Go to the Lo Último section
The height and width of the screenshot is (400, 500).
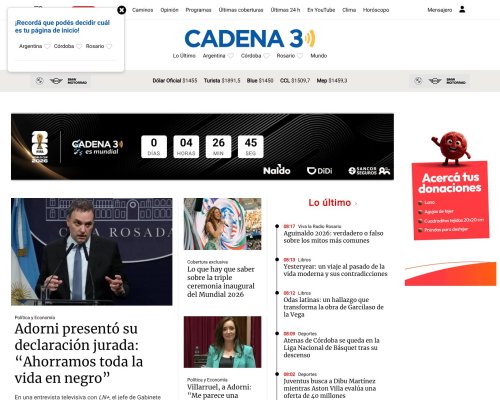(x=184, y=56)
